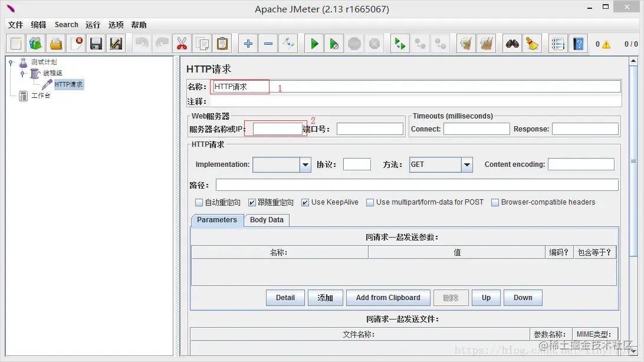Click the Close test plan icon
The height and width of the screenshot is (362, 644).
coord(76,44)
